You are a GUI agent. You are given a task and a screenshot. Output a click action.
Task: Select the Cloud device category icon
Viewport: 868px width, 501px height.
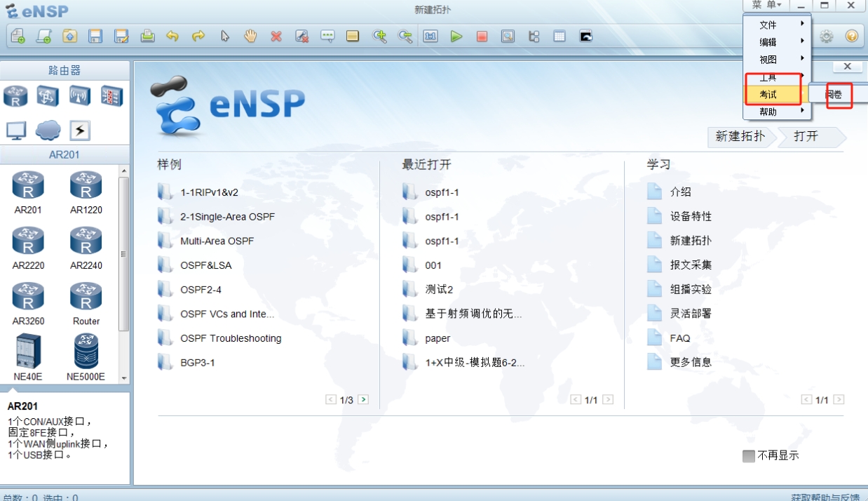[48, 130]
